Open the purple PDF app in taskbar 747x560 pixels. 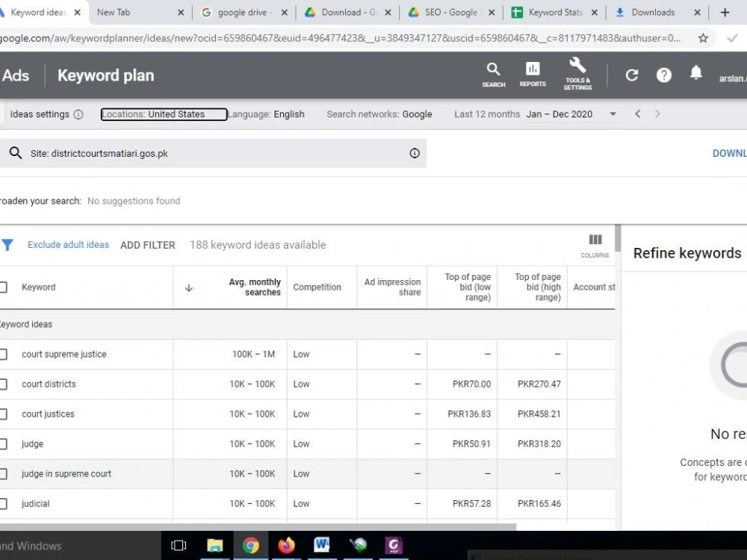coord(394,545)
